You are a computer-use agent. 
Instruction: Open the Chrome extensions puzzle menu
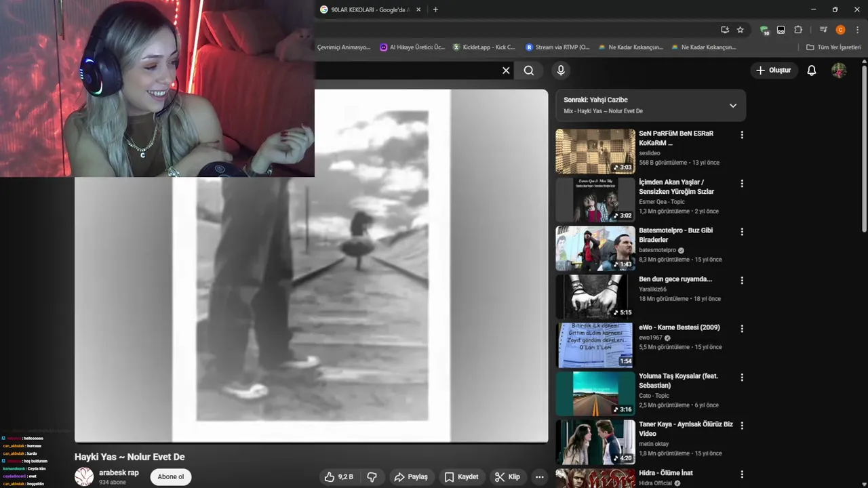pyautogui.click(x=798, y=30)
